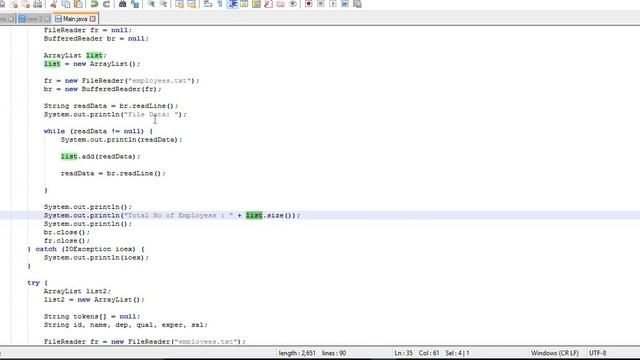This screenshot has width=640, height=360.
Task: Click the 'fr.close();' line
Action: (67, 241)
